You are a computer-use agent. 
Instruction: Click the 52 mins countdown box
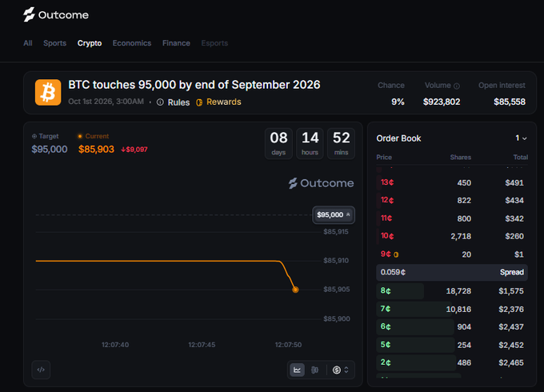pos(341,144)
